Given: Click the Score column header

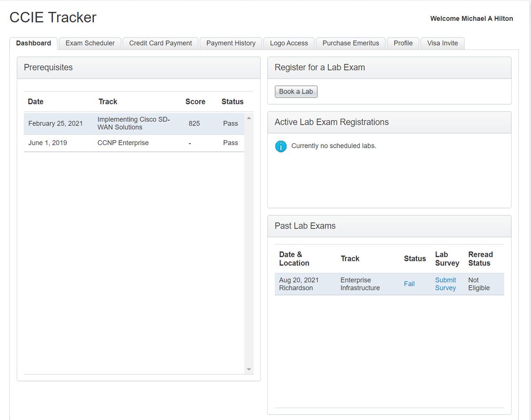Looking at the screenshot, I should click(x=195, y=102).
